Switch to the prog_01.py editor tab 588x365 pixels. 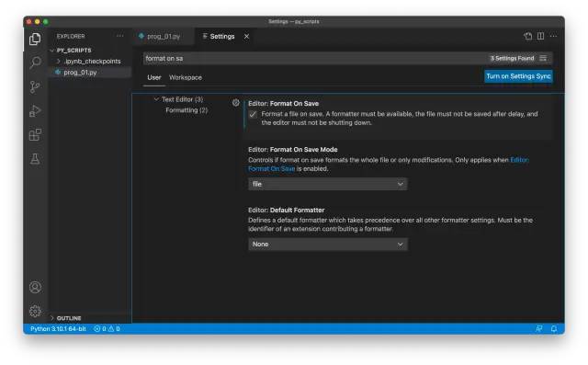coord(164,37)
